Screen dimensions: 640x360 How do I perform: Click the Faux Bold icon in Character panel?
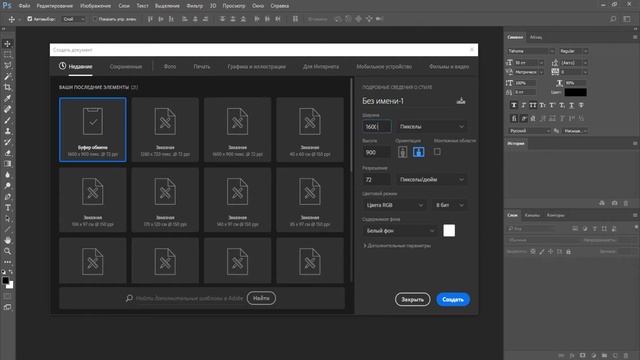514,105
